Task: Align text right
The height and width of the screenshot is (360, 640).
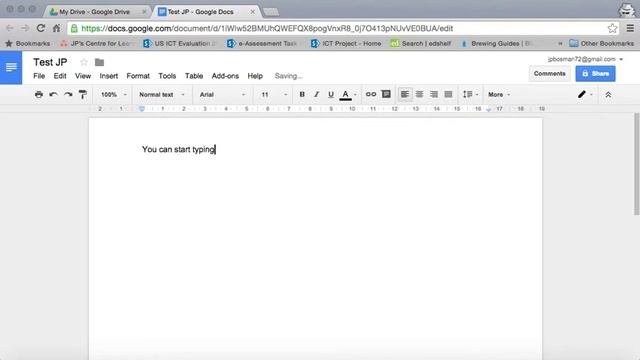Action: point(434,94)
